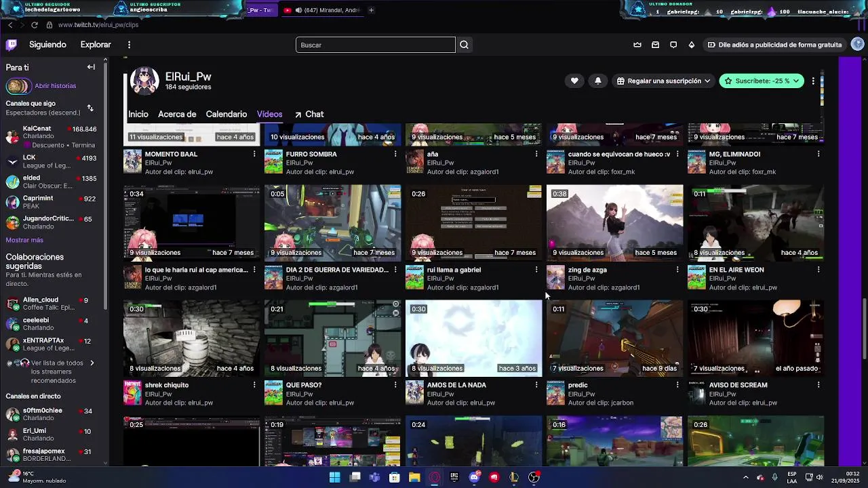The width and height of the screenshot is (868, 488).
Task: Open the rui llama a gabriel clip title
Action: coord(454,270)
